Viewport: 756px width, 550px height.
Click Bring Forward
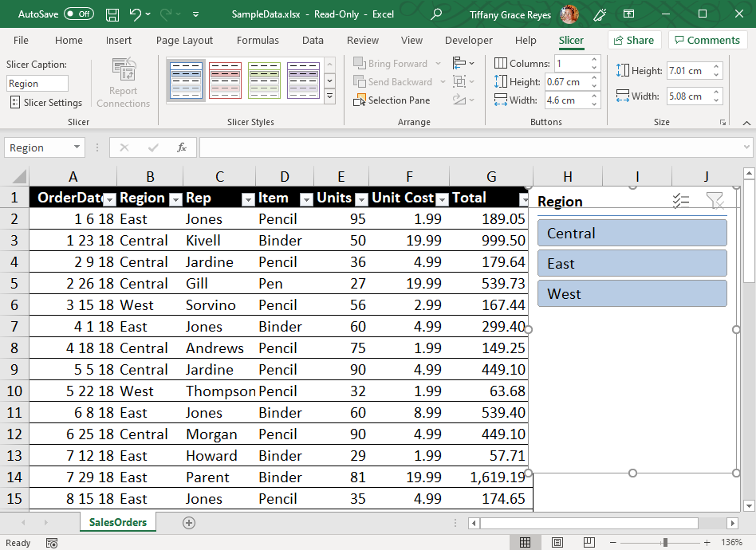(392, 64)
